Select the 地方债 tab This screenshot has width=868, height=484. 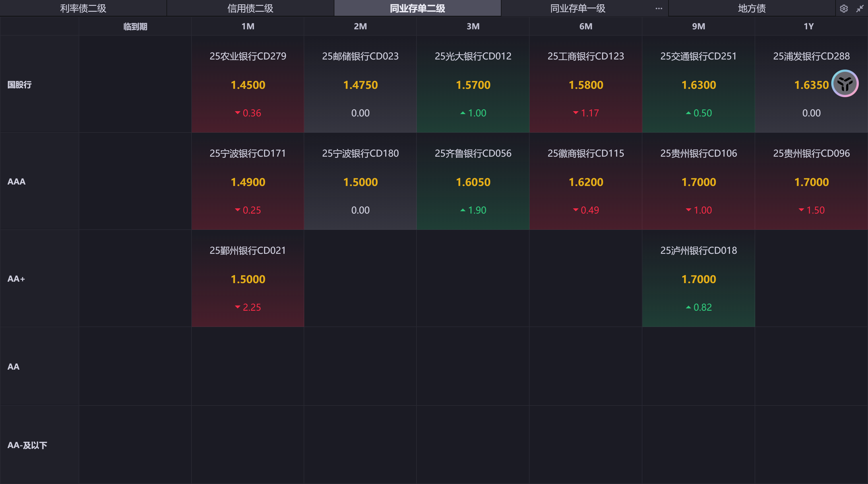tap(751, 8)
